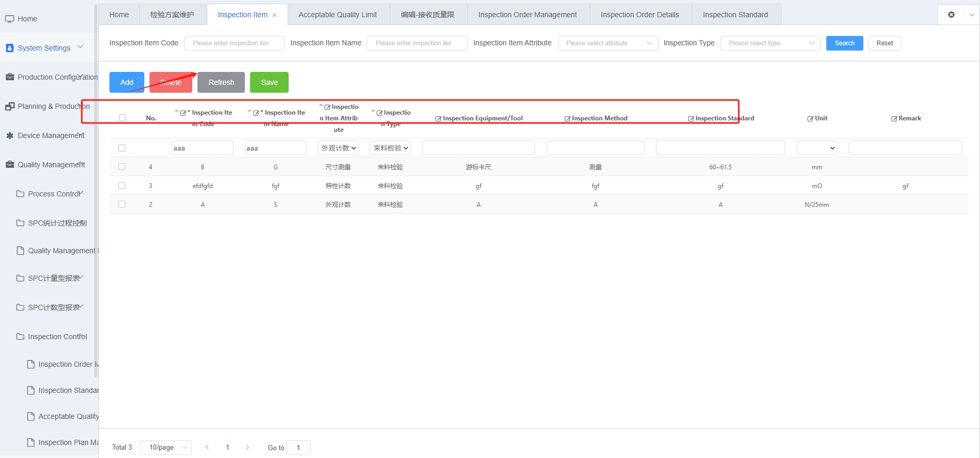Click the Remark input in edit row

(x=905, y=148)
